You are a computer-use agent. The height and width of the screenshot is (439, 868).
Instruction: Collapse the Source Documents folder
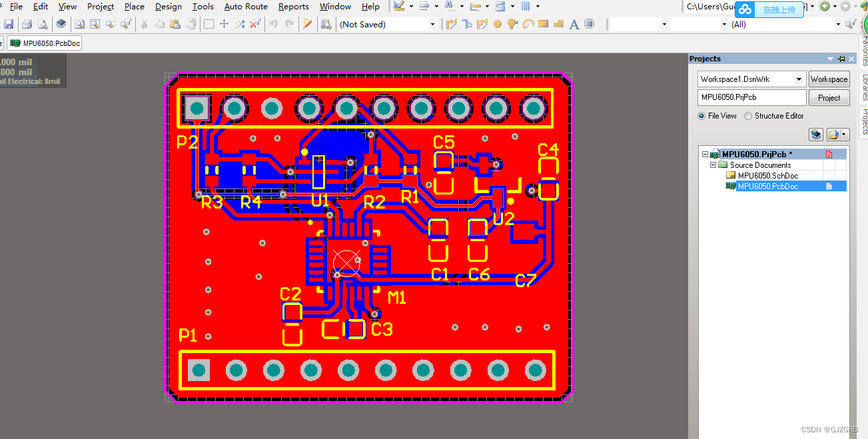(713, 165)
